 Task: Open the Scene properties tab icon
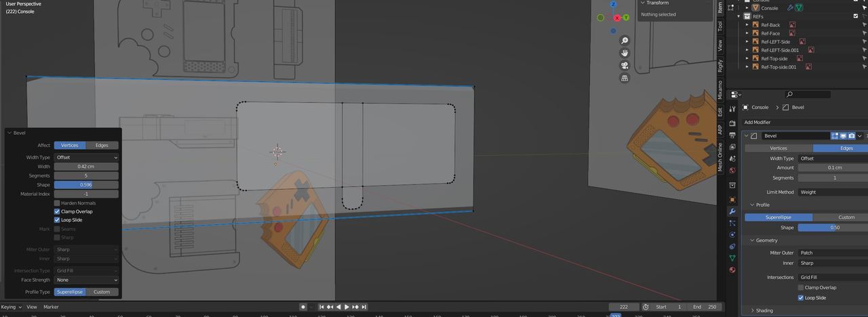(732, 159)
